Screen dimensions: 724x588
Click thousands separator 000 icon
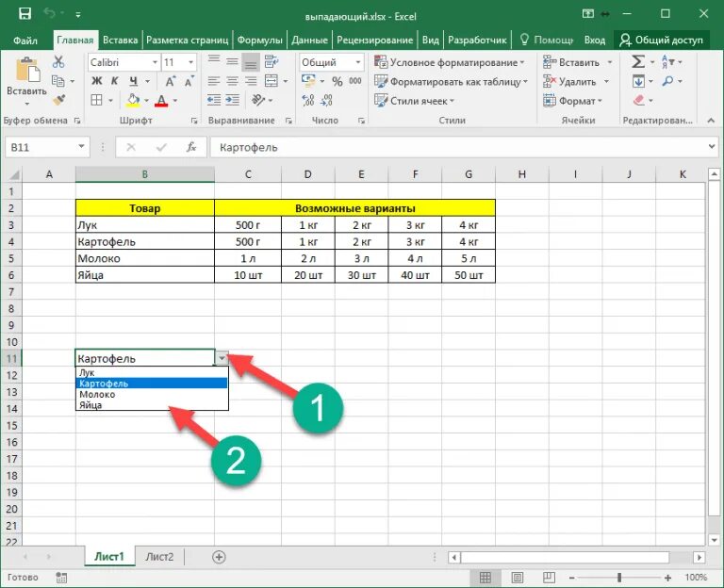click(355, 81)
